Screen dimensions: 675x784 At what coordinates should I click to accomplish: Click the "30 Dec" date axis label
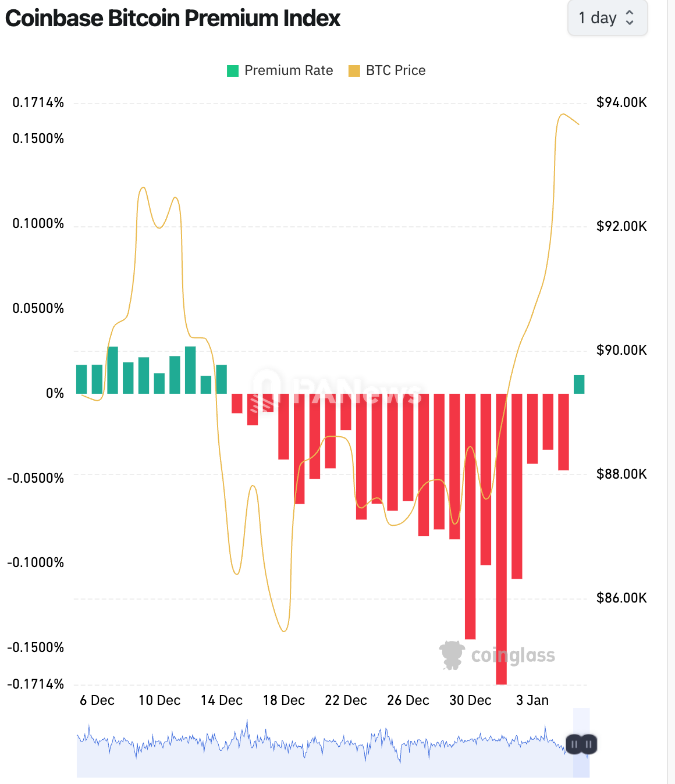470,700
